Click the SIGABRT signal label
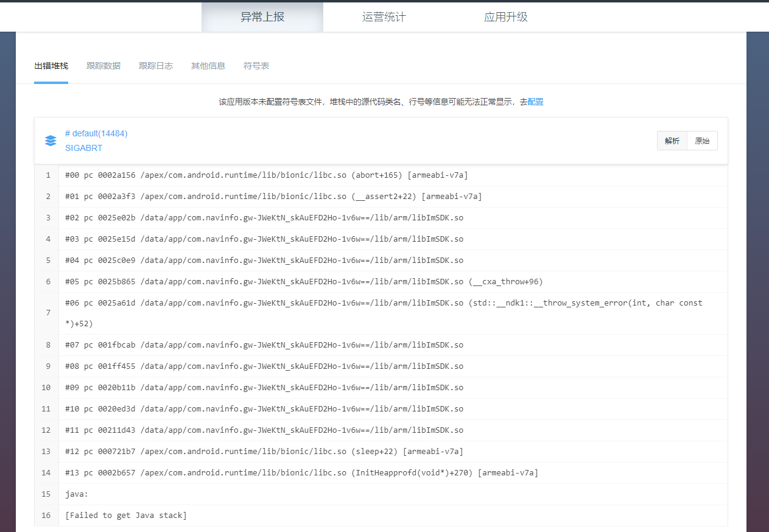769x532 pixels. 83,148
